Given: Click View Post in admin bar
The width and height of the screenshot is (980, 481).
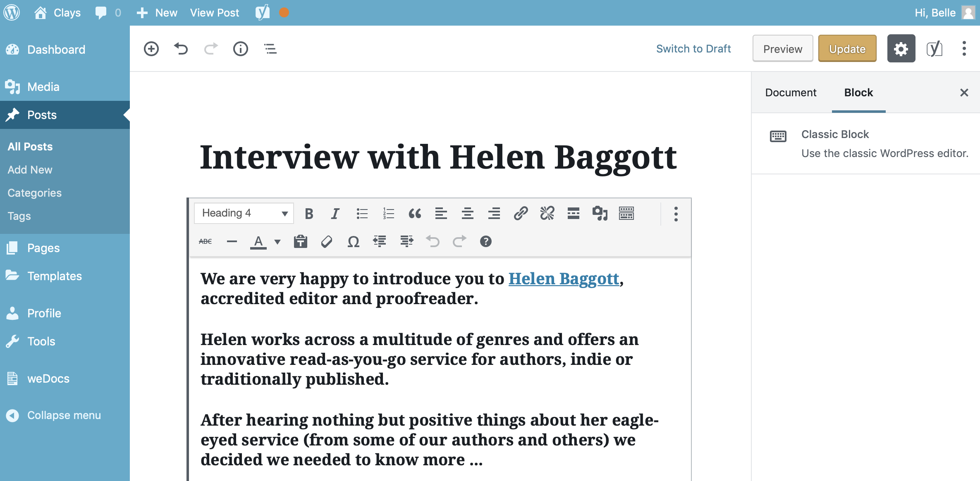Looking at the screenshot, I should [215, 13].
